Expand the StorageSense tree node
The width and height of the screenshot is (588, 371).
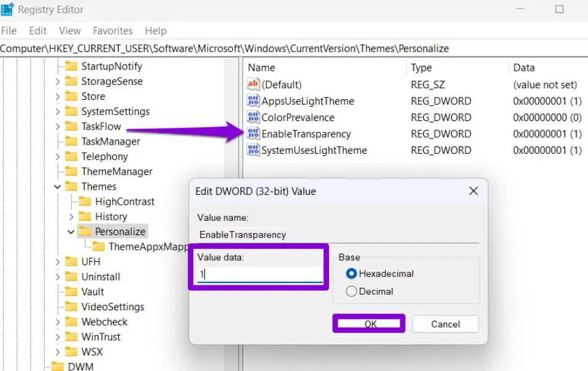click(58, 81)
